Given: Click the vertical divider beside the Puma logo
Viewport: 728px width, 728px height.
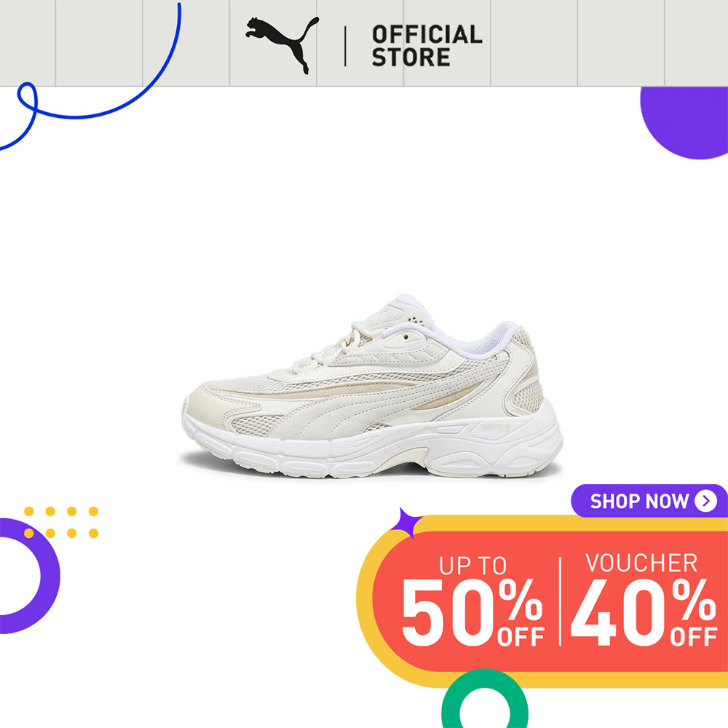Looking at the screenshot, I should pos(345,46).
